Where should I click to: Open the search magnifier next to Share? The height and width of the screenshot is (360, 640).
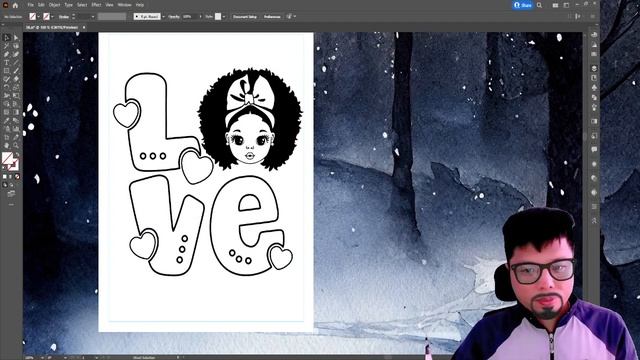click(x=539, y=5)
